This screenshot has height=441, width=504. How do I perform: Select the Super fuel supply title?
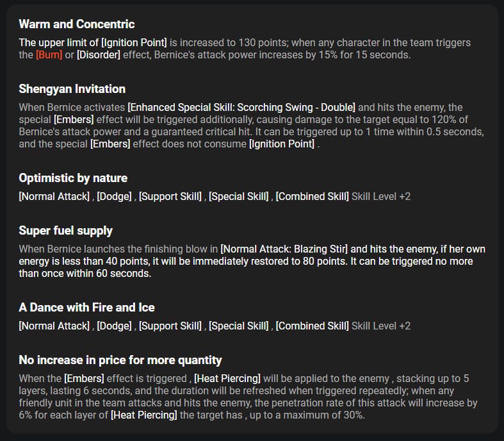point(65,230)
